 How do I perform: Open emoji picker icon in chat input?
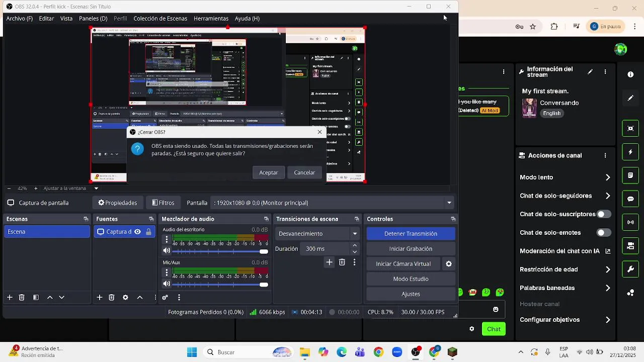tap(496, 309)
